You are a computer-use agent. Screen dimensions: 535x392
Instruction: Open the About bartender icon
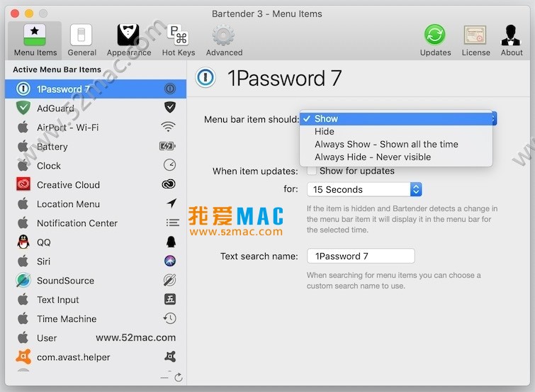pyautogui.click(x=511, y=35)
